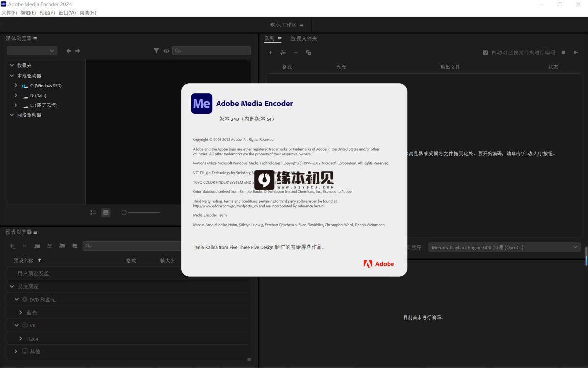Expand the H.264 preset group under VR
The width and height of the screenshot is (588, 368).
(21, 338)
